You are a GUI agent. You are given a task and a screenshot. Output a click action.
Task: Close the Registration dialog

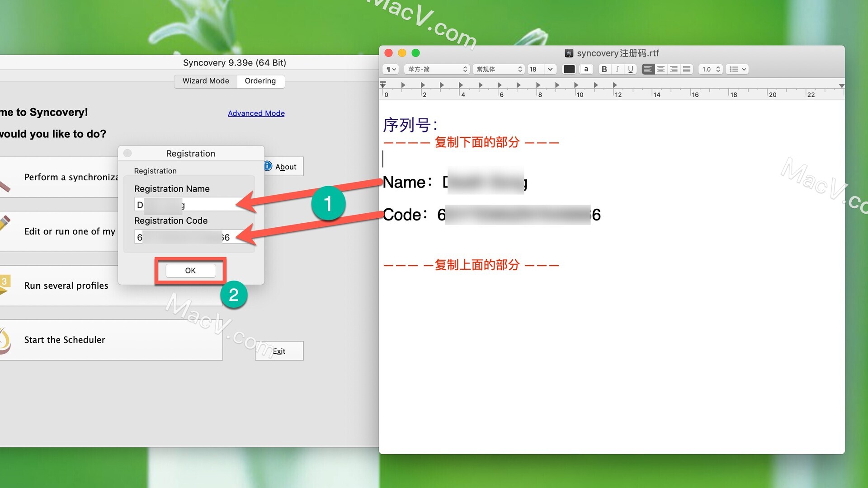(127, 153)
